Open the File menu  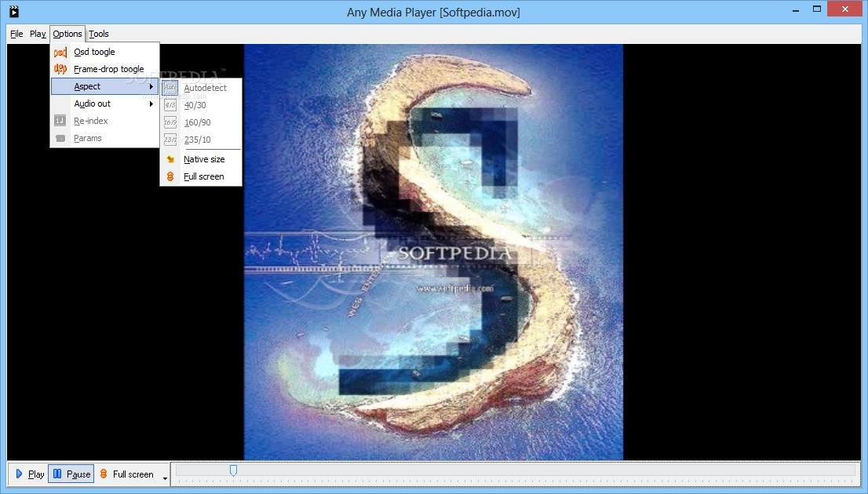point(16,34)
